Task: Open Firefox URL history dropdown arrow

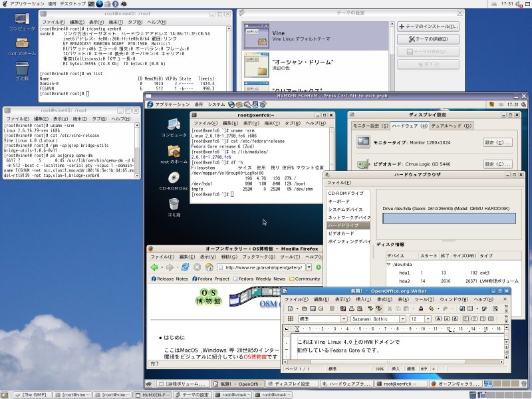Action: (x=309, y=267)
